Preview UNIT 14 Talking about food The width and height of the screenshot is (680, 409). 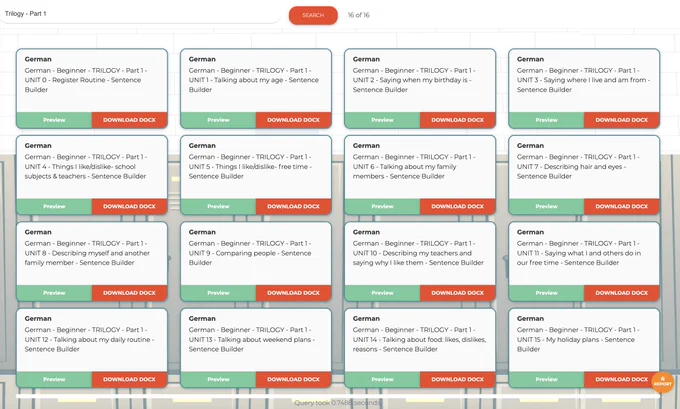coord(382,380)
